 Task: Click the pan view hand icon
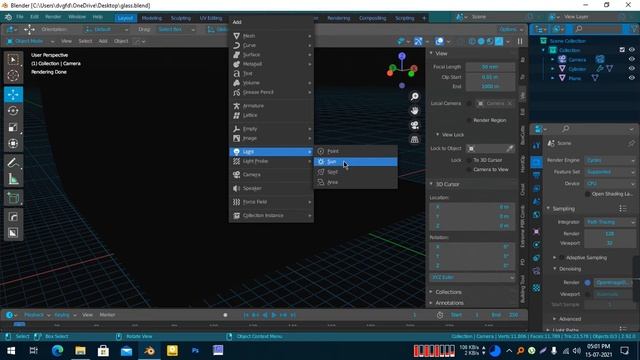point(414,111)
